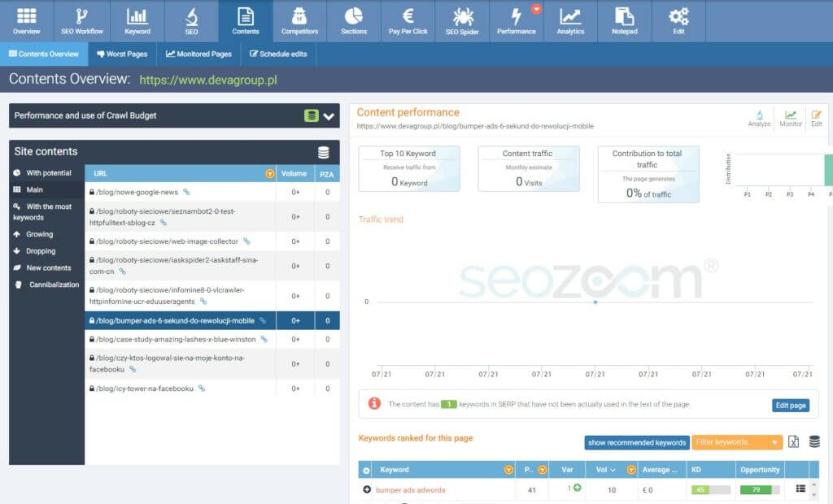Switch to the Worst Pages tab
The image size is (833, 504).
click(122, 54)
